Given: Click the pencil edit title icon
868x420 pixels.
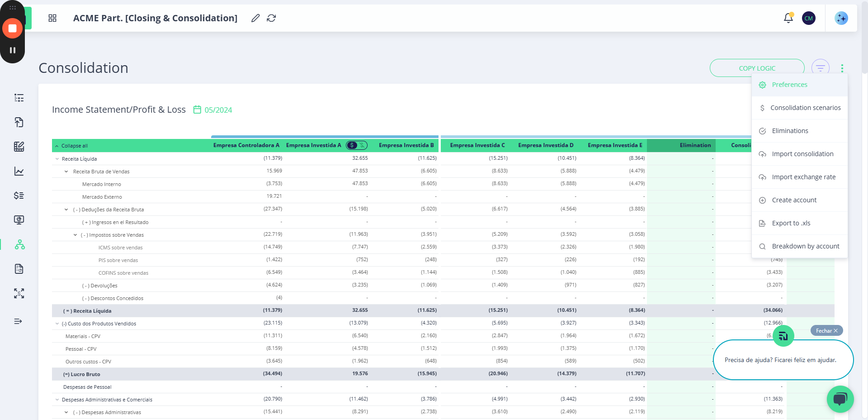Looking at the screenshot, I should [255, 18].
